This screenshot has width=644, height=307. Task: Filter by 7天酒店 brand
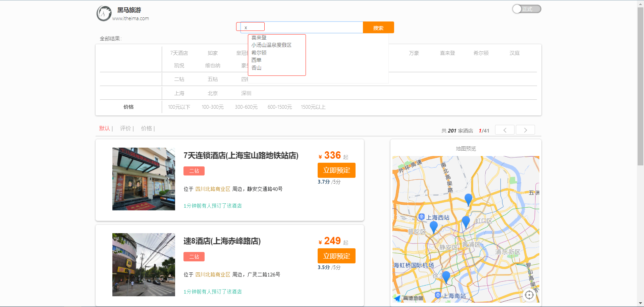179,53
